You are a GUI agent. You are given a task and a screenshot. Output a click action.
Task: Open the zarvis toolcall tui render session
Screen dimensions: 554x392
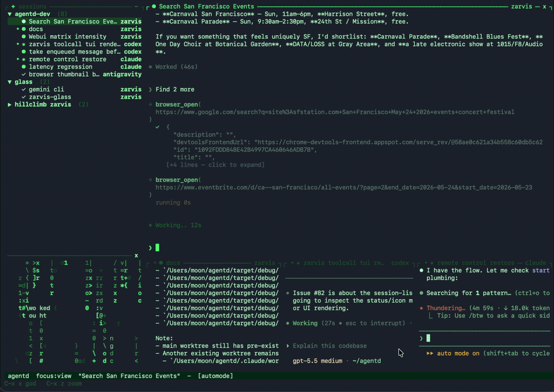point(74,44)
